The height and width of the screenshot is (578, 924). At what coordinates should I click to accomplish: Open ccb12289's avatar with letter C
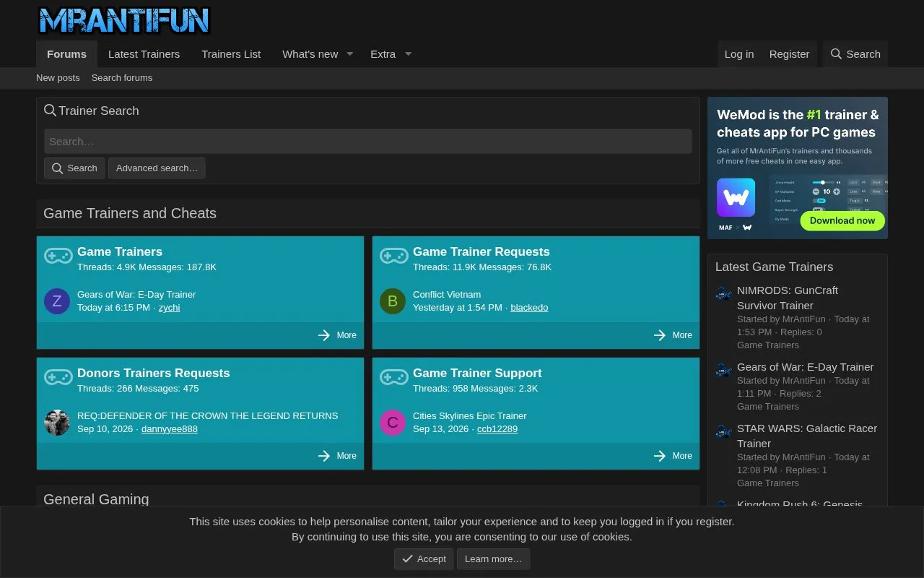pos(393,423)
